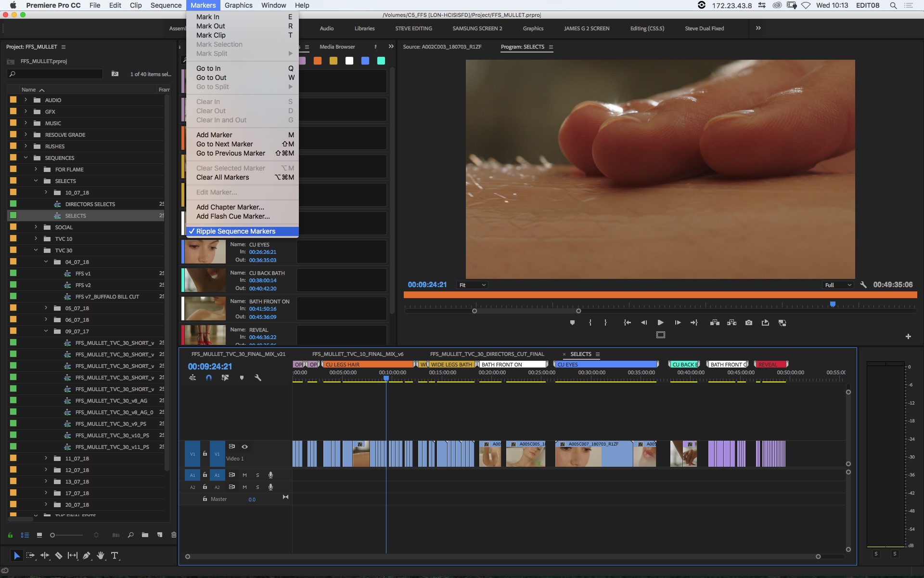Select the Ripple Edit tool
Screen dimensions: 924x578
(x=45, y=555)
